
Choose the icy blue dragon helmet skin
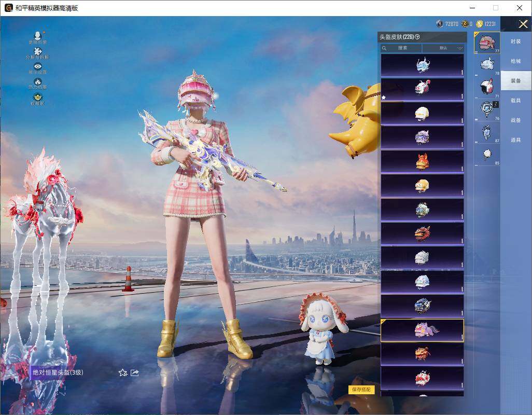tap(422, 65)
